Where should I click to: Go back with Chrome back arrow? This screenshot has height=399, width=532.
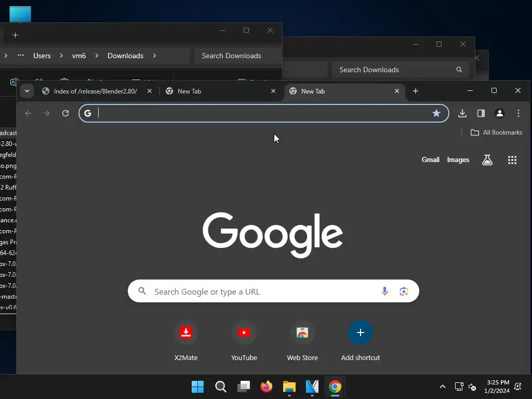[28, 113]
